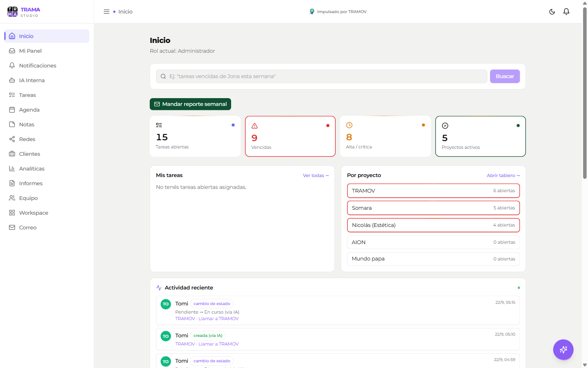The width and height of the screenshot is (588, 368).
Task: Click the Tareas checklist icon in sidebar
Action: tap(12, 95)
